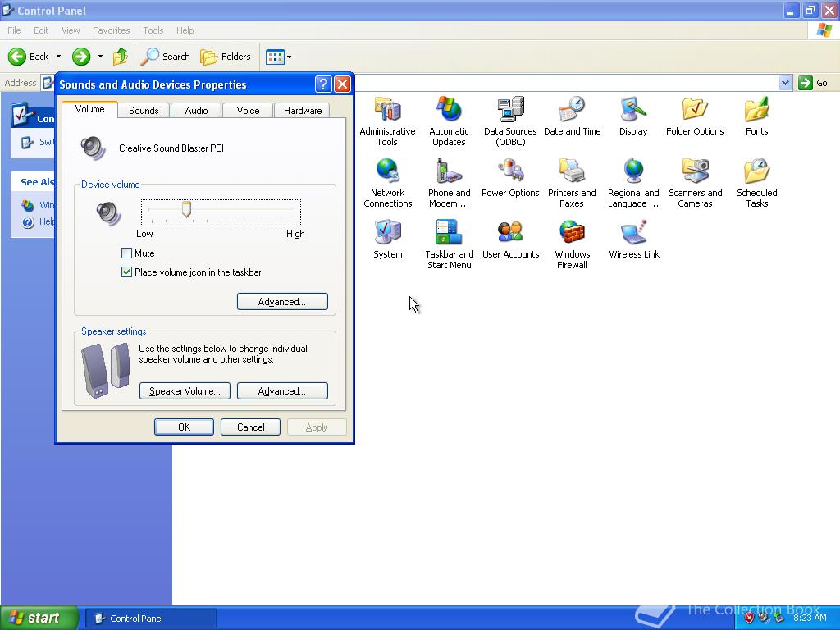Click the green Back arrow

(17, 57)
